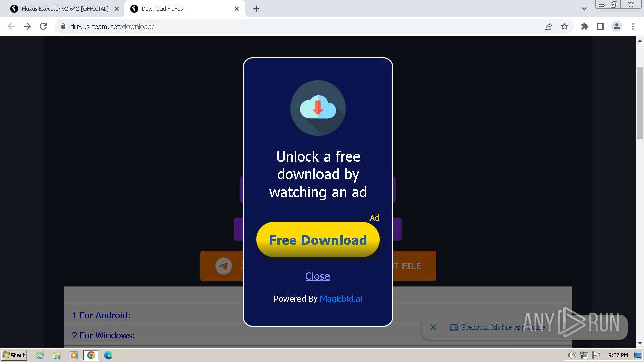
Task: Open File Explorer from taskbar
Action: tap(57, 355)
